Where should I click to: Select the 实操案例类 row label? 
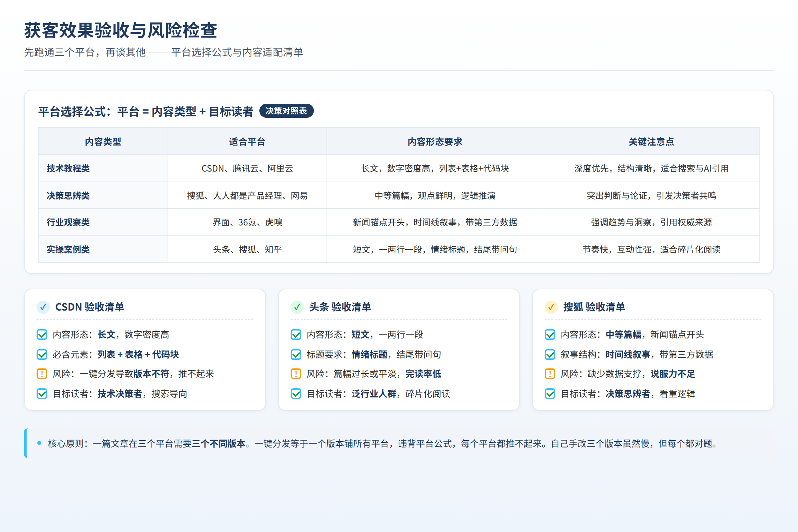pyautogui.click(x=68, y=250)
